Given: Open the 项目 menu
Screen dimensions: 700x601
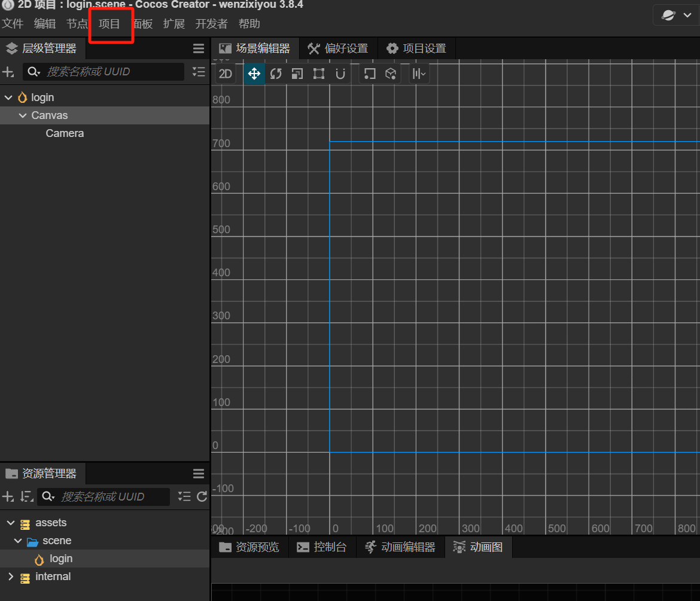Looking at the screenshot, I should click(x=109, y=24).
